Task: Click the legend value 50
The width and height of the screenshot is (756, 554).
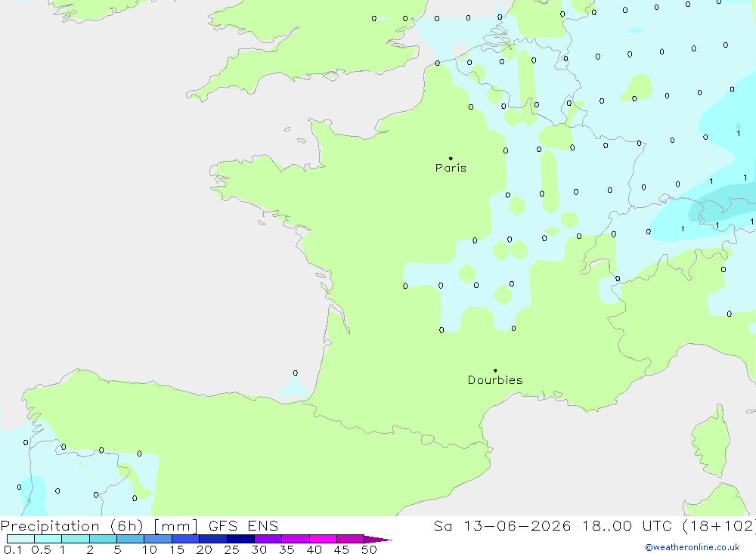Action: point(370,549)
